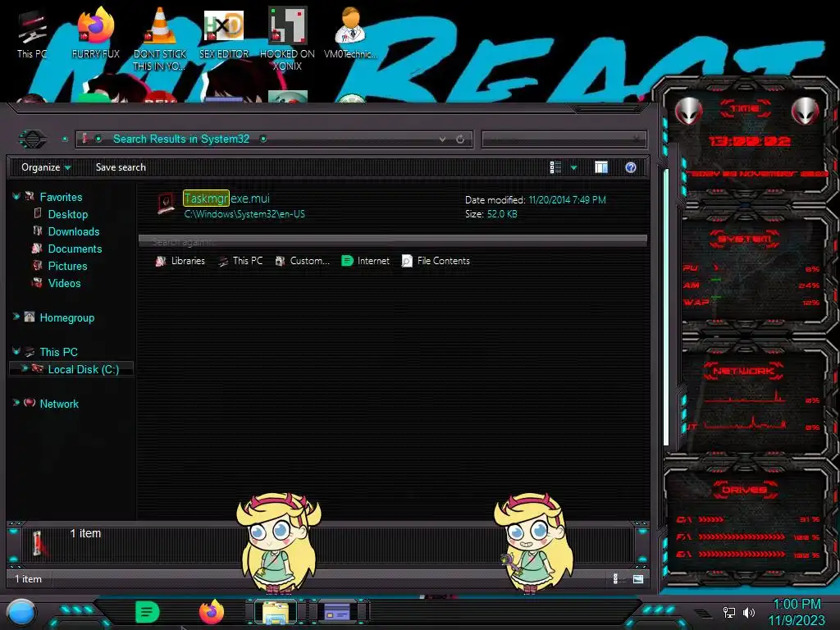
Task: Click the Taskmgr.exe.mui file icon
Action: (x=166, y=204)
